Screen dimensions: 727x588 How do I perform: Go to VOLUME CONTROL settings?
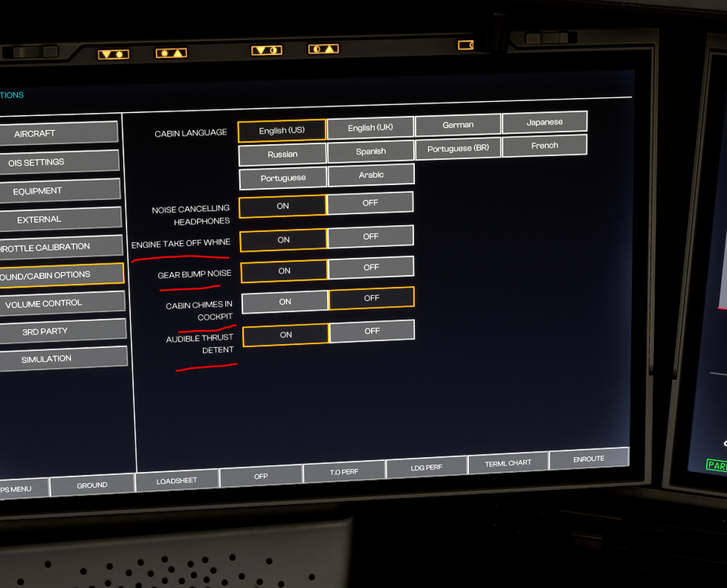(x=44, y=303)
